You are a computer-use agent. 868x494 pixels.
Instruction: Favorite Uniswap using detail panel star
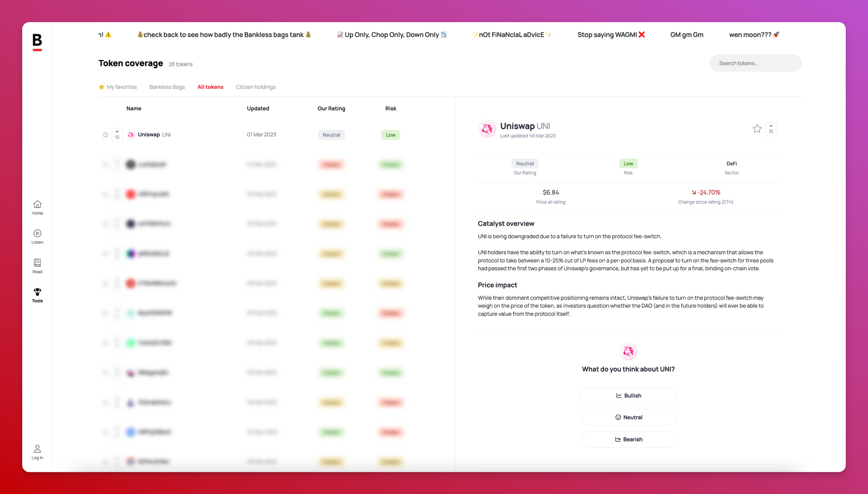pos(757,129)
